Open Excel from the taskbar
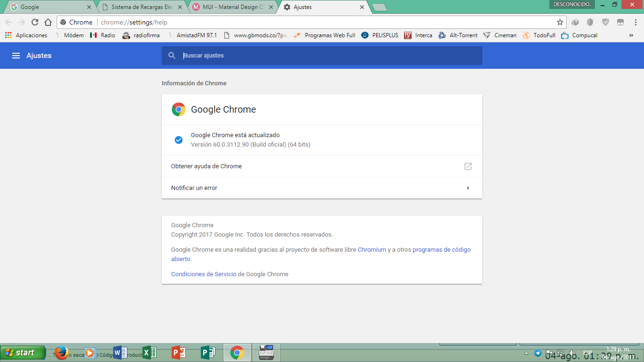The height and width of the screenshot is (362, 644). coord(149,353)
